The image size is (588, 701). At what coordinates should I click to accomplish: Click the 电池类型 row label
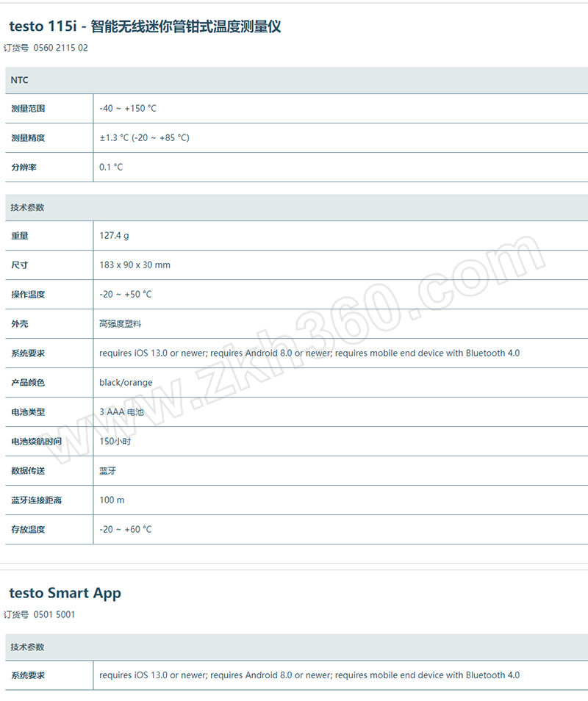pos(28,412)
